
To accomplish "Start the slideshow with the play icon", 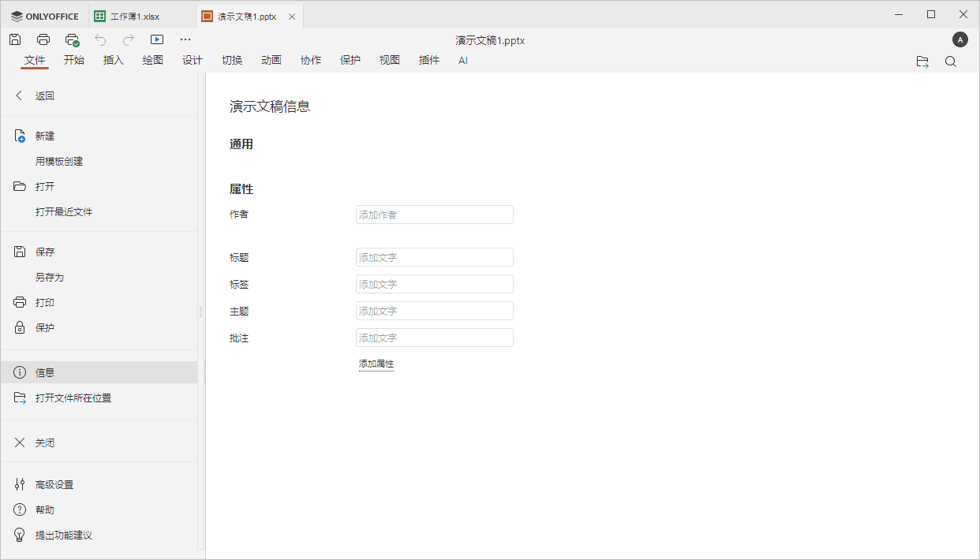I will [x=156, y=39].
